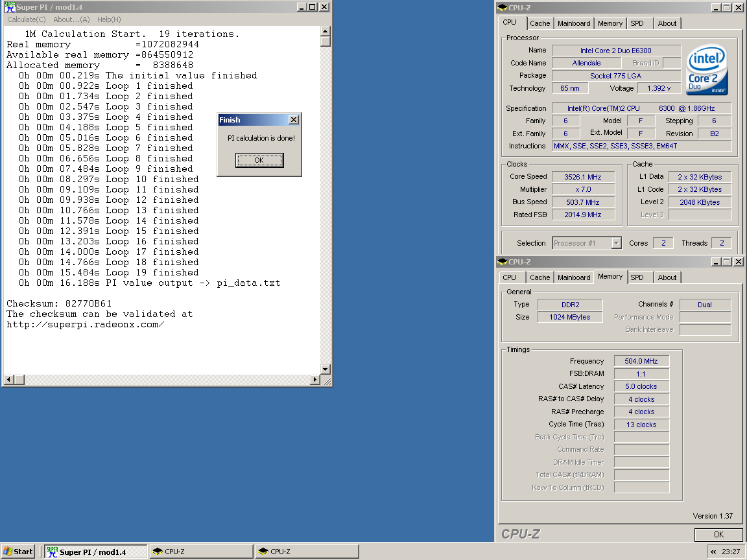Click the MMX, SSE instructions field
This screenshot has height=560, width=747.
642,146
